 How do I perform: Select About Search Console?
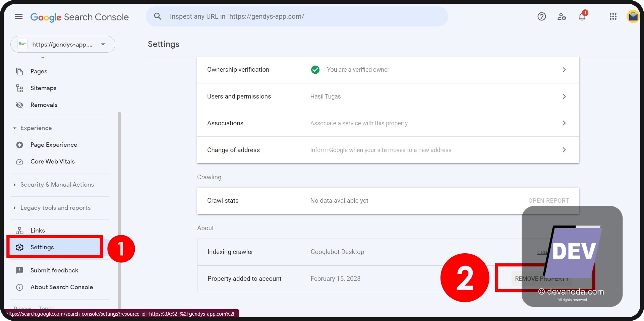62,287
